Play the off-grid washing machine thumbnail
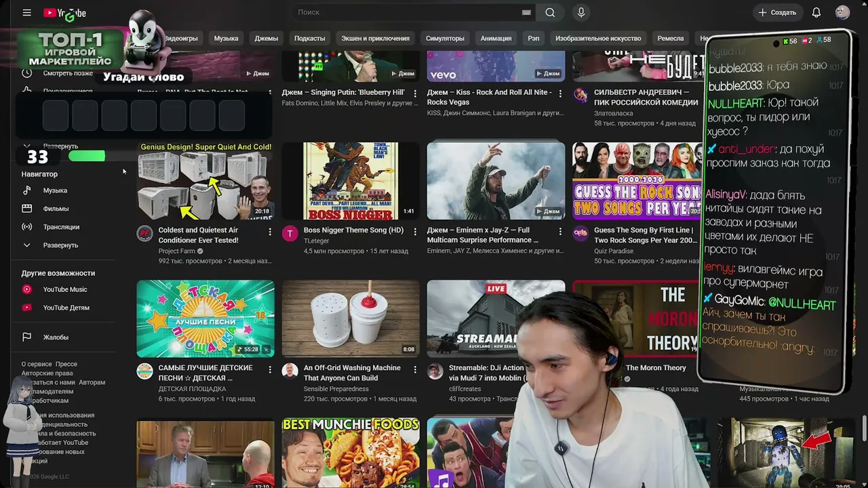Image resolution: width=868 pixels, height=488 pixels. point(351,319)
